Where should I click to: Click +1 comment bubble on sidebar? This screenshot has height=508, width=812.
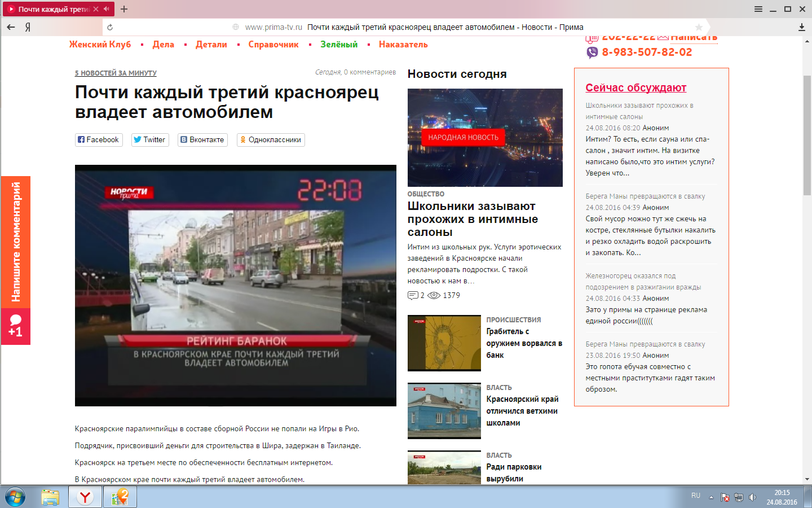pos(15,326)
